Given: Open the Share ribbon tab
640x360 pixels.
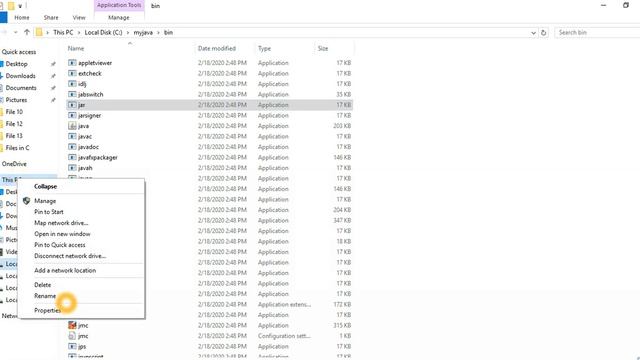Looking at the screenshot, I should (x=51, y=18).
